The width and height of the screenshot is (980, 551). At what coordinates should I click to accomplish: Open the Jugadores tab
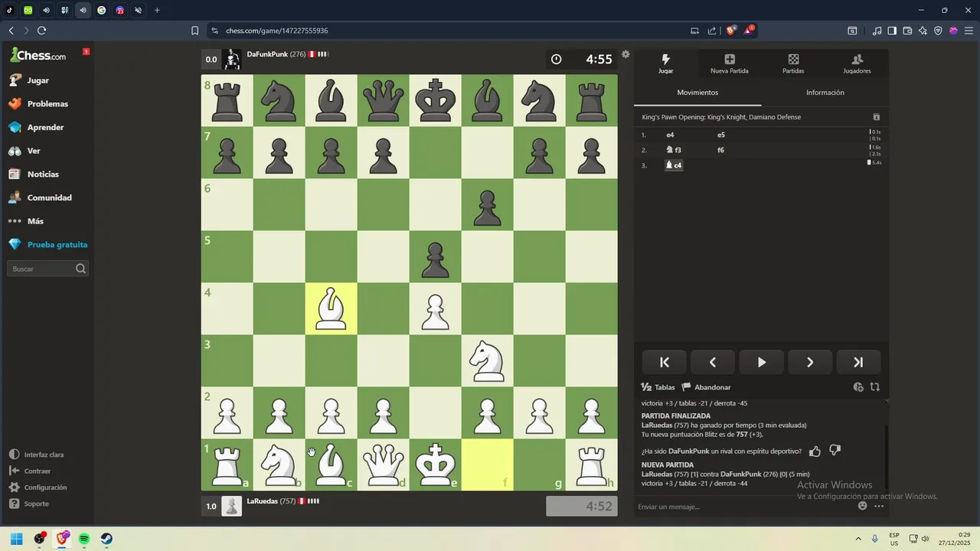(x=857, y=64)
